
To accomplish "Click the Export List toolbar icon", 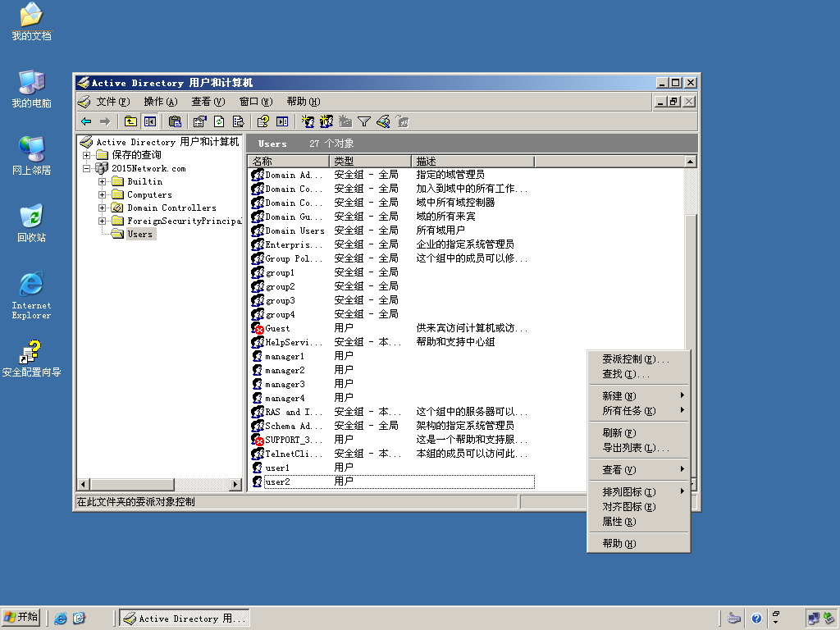I will pyautogui.click(x=239, y=122).
